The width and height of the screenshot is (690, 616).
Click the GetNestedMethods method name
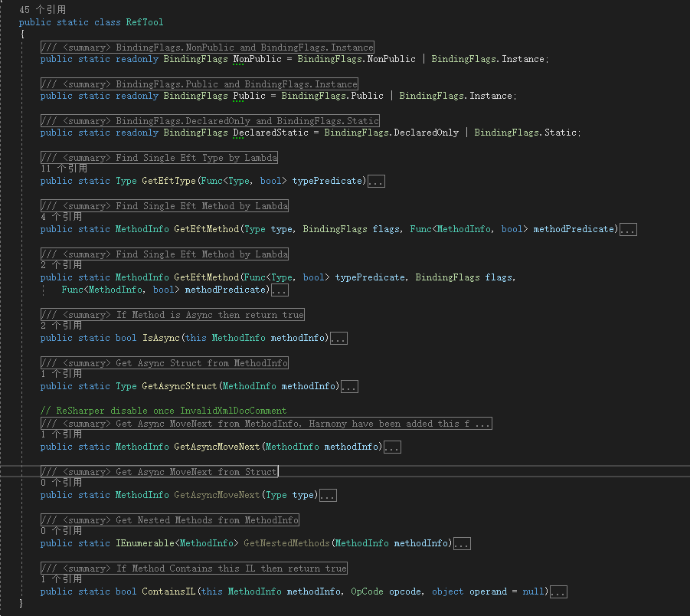[x=286, y=543]
